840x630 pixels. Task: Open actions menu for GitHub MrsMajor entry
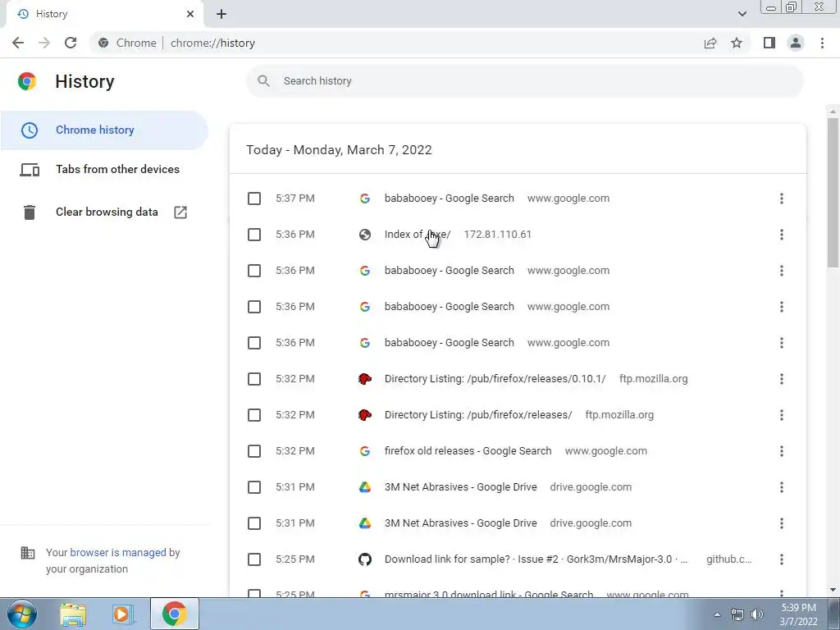click(x=782, y=559)
